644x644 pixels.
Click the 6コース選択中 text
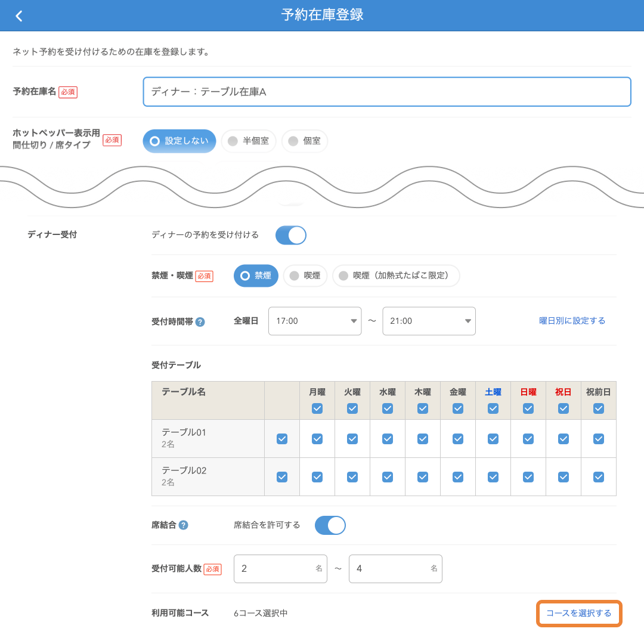click(x=261, y=613)
